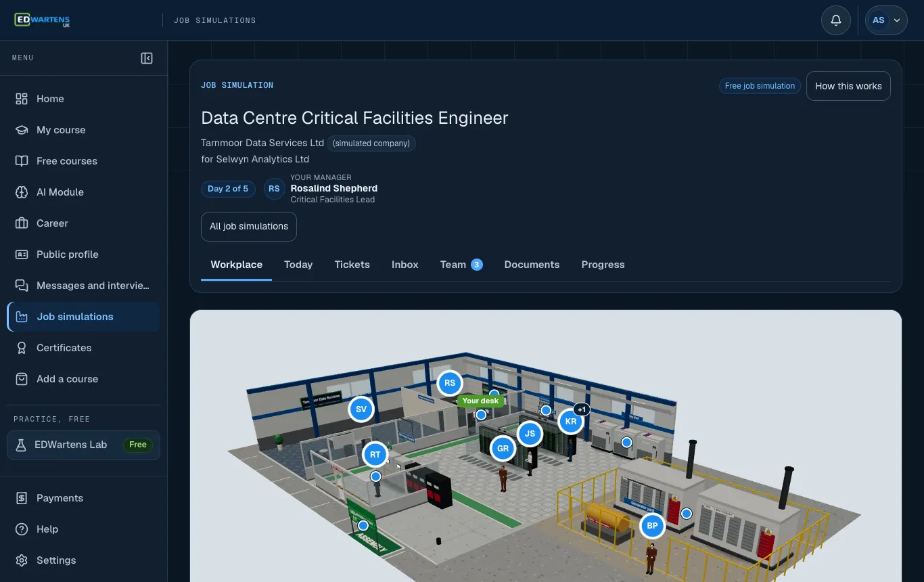Open the Free courses book icon
The width and height of the screenshot is (924, 582).
coord(22,161)
